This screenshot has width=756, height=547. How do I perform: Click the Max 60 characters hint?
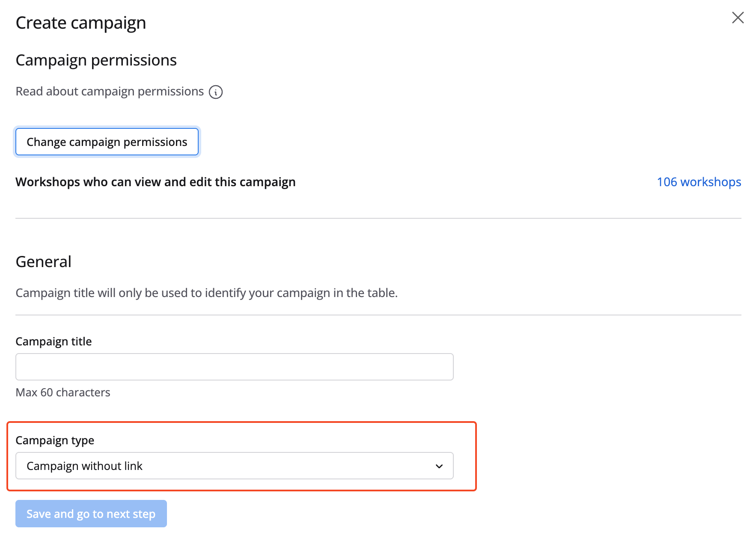pyautogui.click(x=63, y=392)
